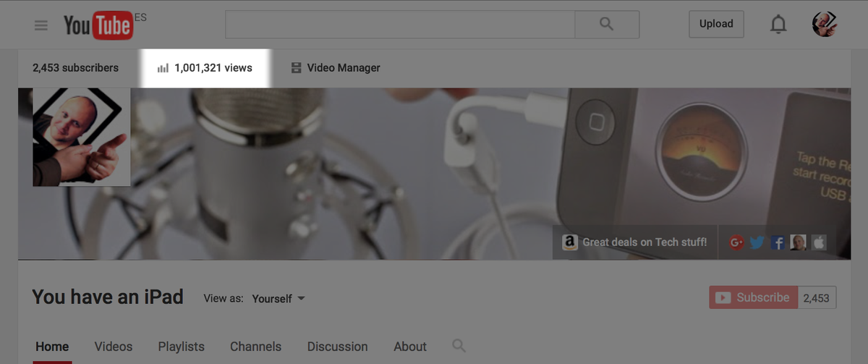Click the search magnifier button
Screen dimensions: 868x364
tap(607, 24)
